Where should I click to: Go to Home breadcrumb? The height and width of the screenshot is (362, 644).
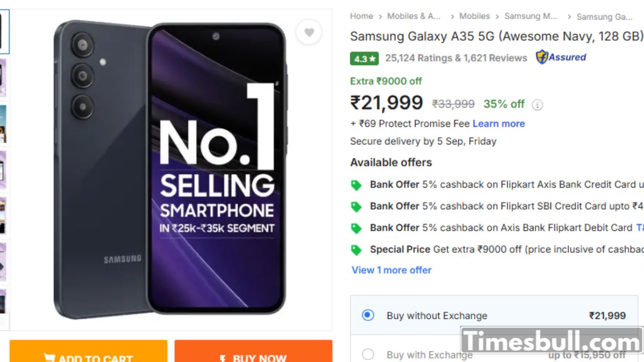coord(361,16)
